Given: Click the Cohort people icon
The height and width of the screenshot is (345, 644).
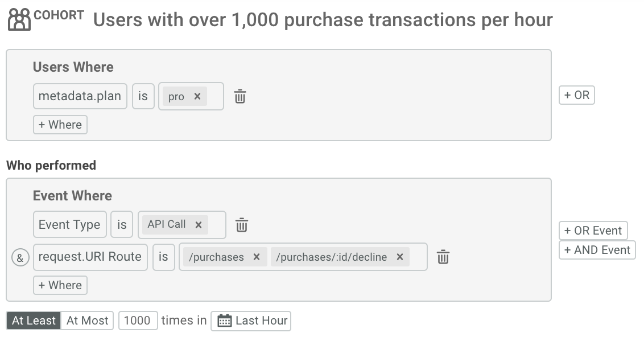Looking at the screenshot, I should (x=19, y=19).
